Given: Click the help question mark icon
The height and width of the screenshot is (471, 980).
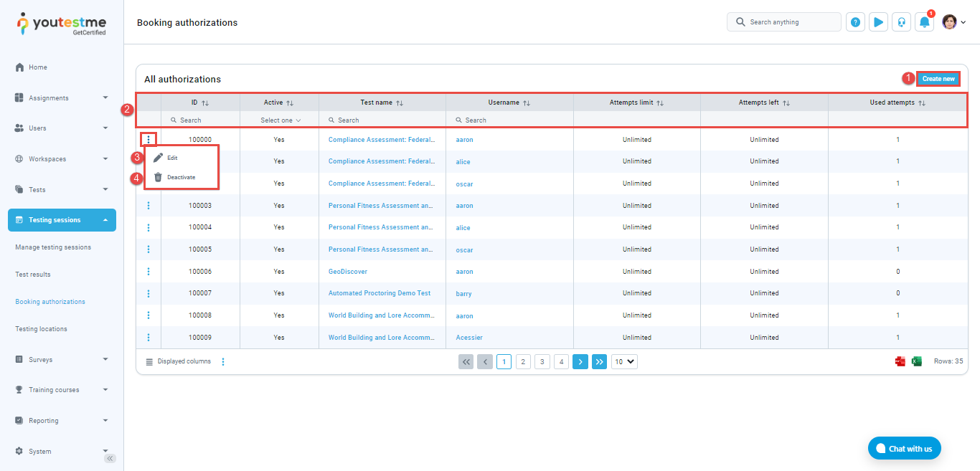Looking at the screenshot, I should 855,22.
